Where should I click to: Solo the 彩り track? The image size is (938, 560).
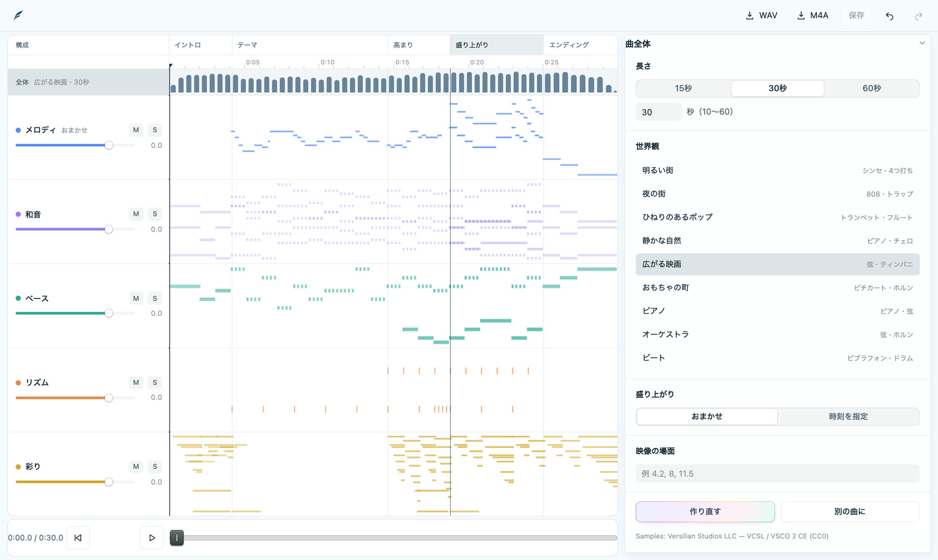coord(155,466)
